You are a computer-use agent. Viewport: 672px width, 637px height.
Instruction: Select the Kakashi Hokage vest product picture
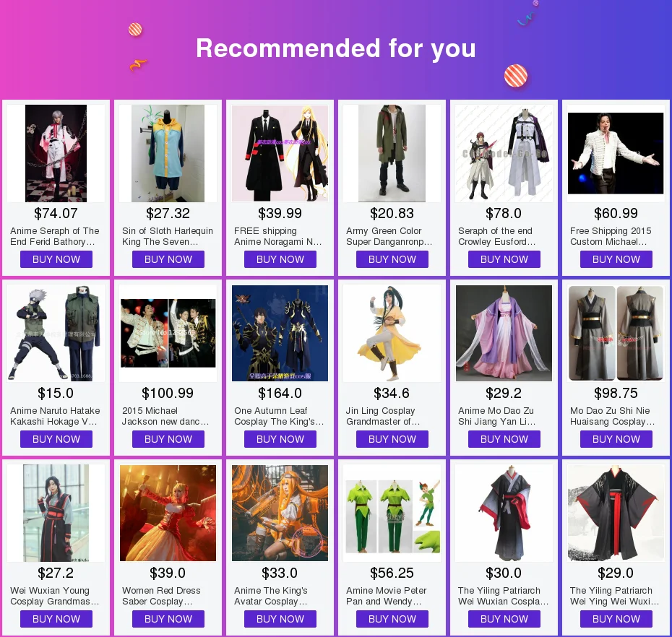[56, 333]
